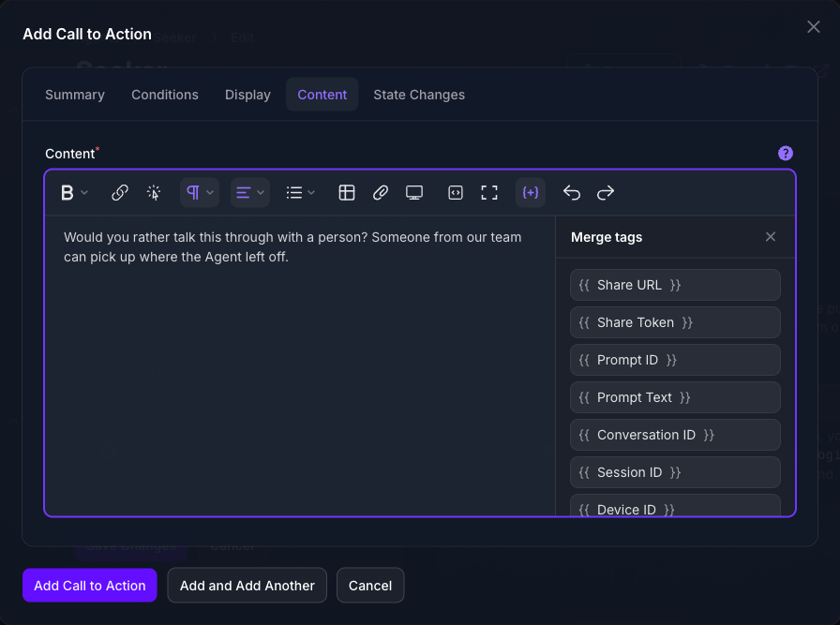Open the code block icon
Viewport: 840px width, 625px height.
coord(456,192)
